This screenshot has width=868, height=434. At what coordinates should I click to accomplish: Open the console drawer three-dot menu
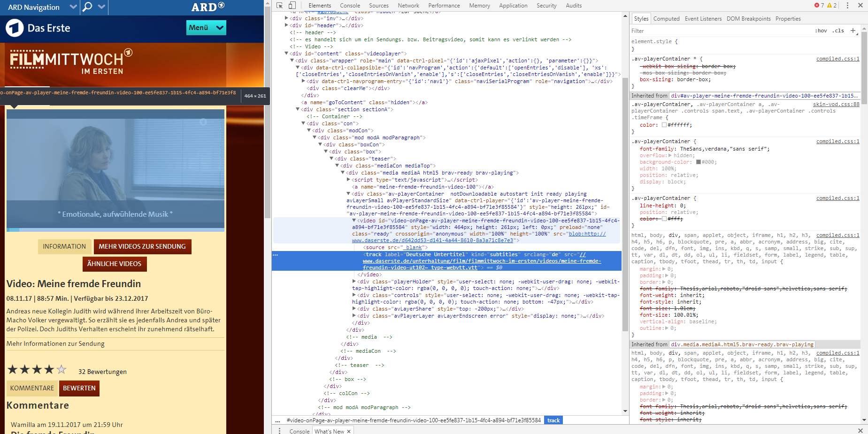(280, 431)
